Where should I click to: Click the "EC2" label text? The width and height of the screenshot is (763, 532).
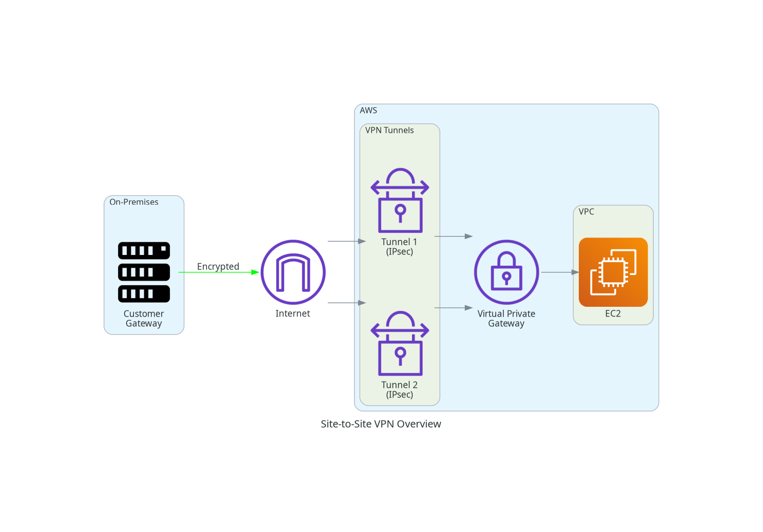tap(613, 313)
